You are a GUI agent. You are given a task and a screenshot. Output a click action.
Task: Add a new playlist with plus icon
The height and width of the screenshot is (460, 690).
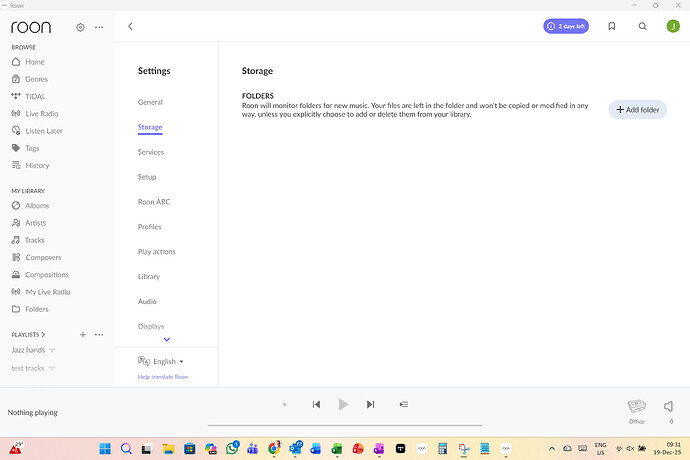pos(83,334)
